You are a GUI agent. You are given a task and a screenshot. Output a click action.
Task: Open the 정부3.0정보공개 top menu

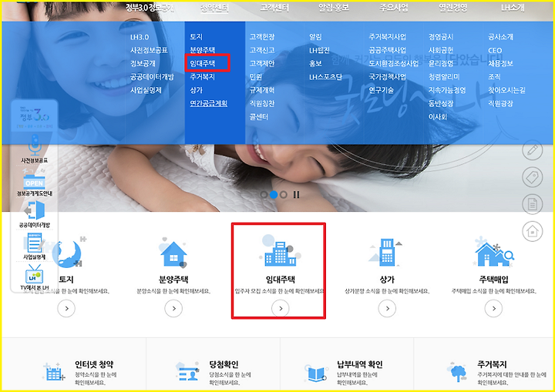click(150, 8)
